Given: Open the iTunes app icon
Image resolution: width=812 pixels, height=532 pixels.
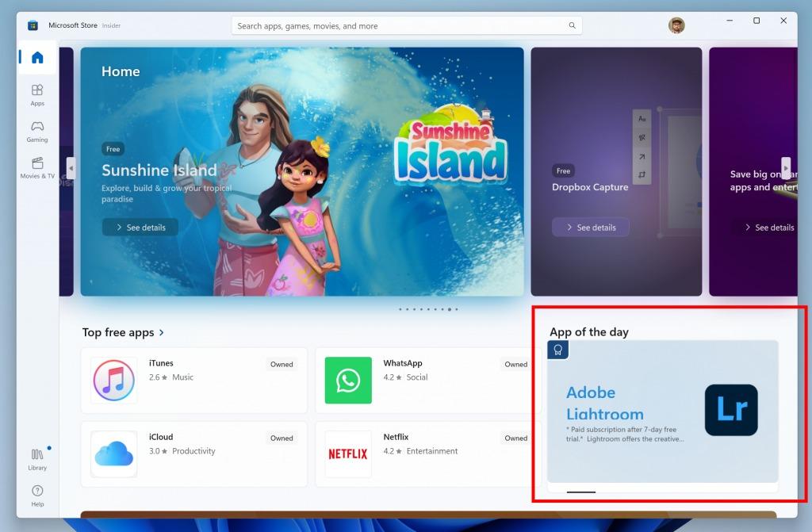Looking at the screenshot, I should (114, 381).
